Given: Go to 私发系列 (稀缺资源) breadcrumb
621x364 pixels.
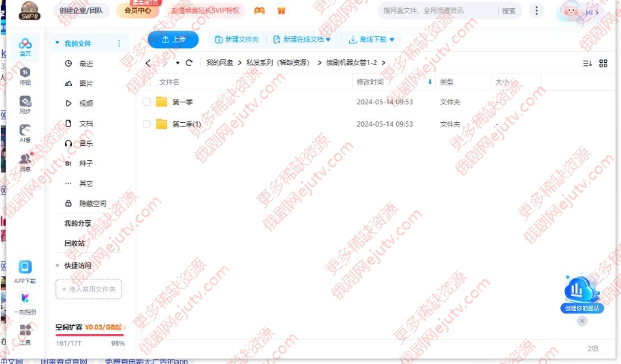Looking at the screenshot, I should (x=278, y=63).
